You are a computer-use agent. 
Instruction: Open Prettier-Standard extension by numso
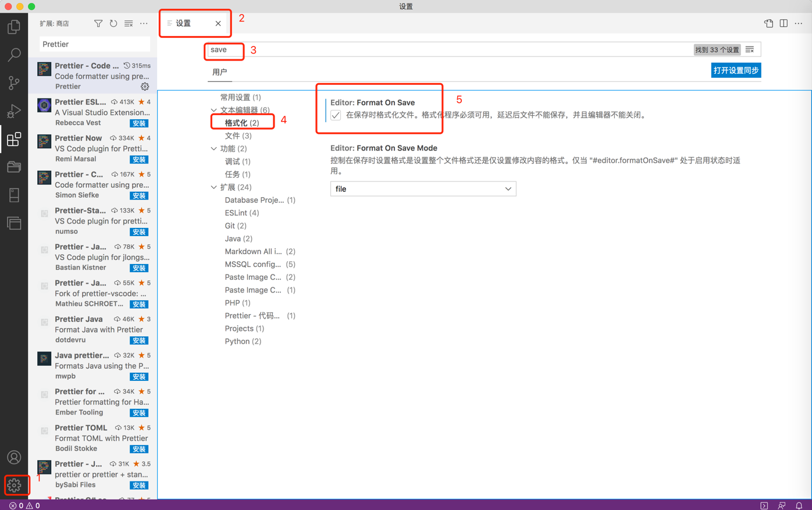tap(92, 221)
